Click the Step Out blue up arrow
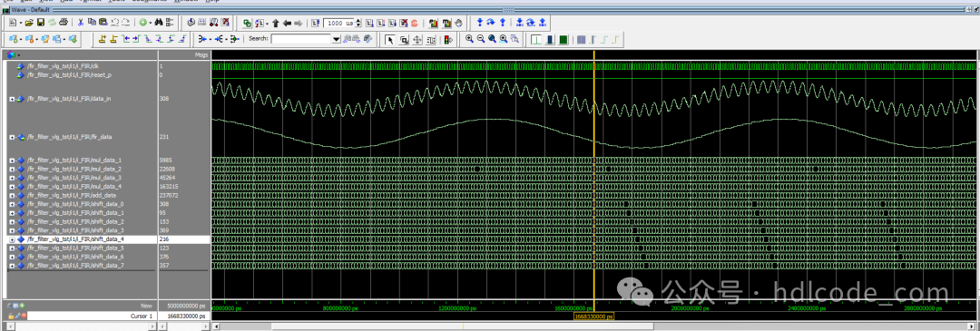Viewport: 980px width, 331px height. [x=503, y=23]
